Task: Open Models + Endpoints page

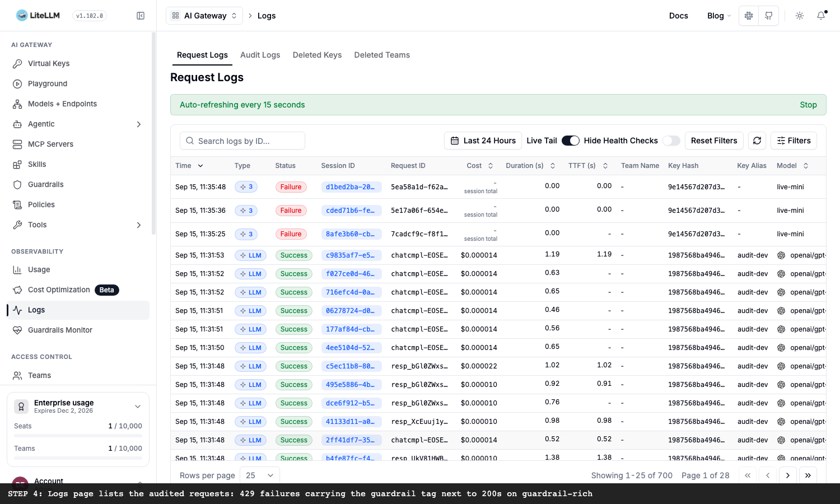Action: [78, 104]
